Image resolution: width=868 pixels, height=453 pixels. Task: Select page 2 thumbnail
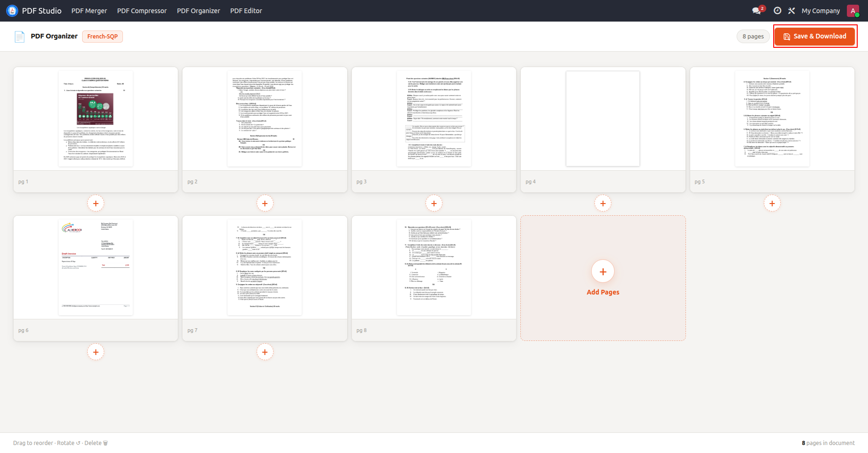tap(265, 119)
